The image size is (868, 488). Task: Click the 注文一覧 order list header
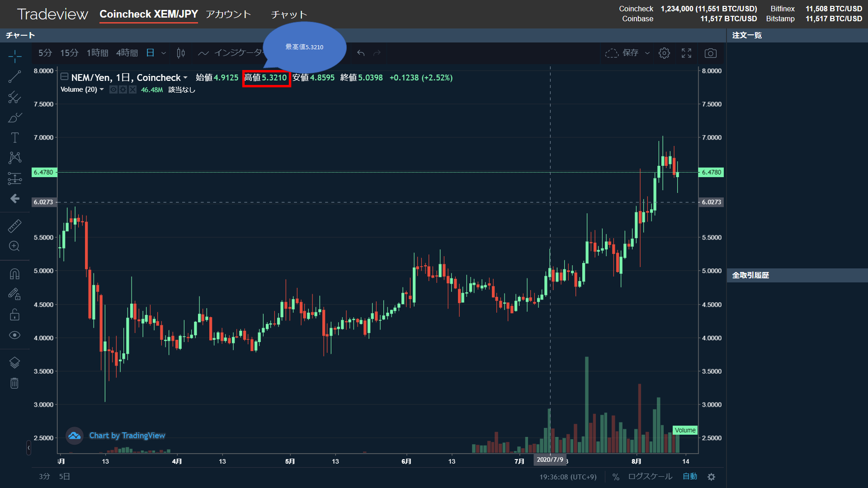point(747,35)
